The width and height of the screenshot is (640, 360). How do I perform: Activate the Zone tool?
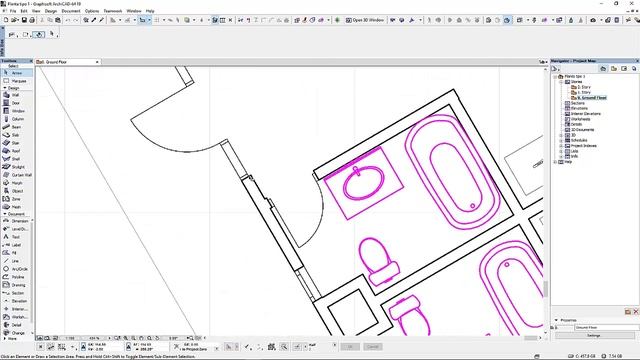pyautogui.click(x=17, y=199)
